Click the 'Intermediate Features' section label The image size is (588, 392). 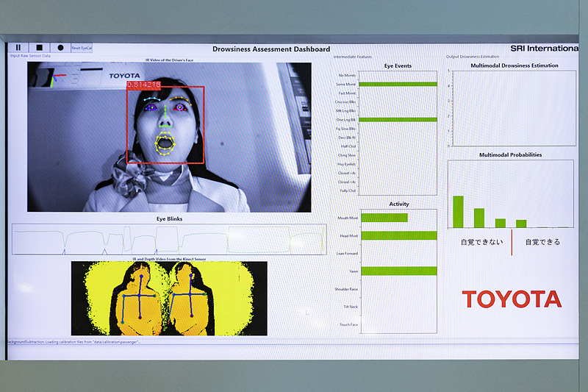click(x=353, y=57)
